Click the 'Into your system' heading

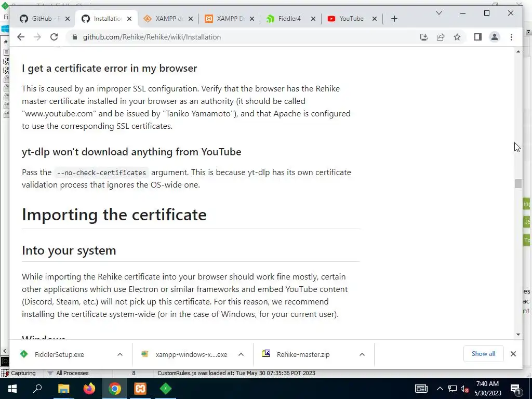69,250
